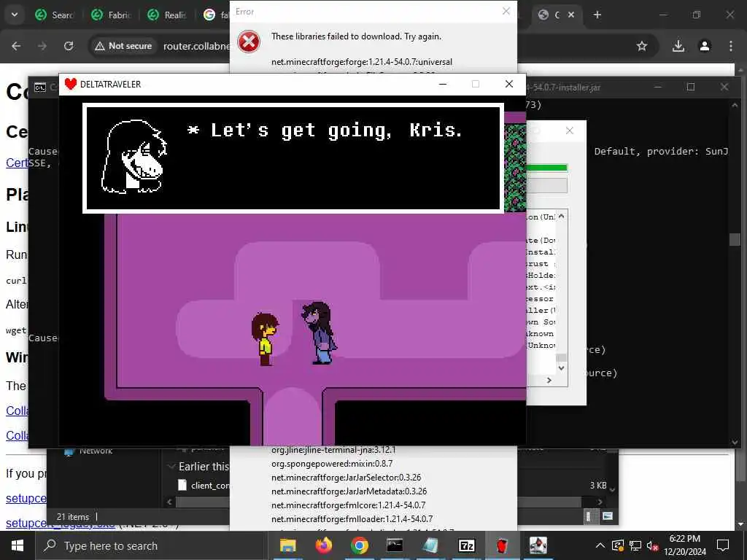Close the small installer dialog
This screenshot has height=560, width=747.
click(569, 131)
